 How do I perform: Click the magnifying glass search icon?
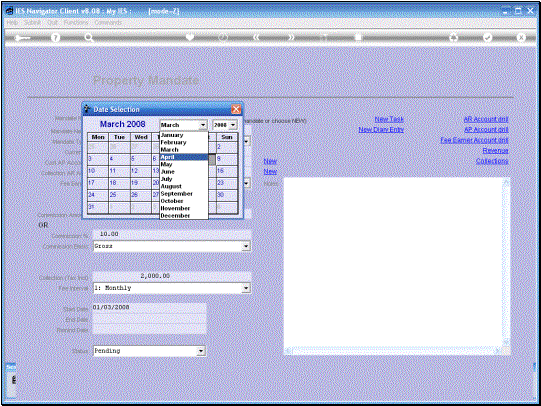(x=89, y=38)
